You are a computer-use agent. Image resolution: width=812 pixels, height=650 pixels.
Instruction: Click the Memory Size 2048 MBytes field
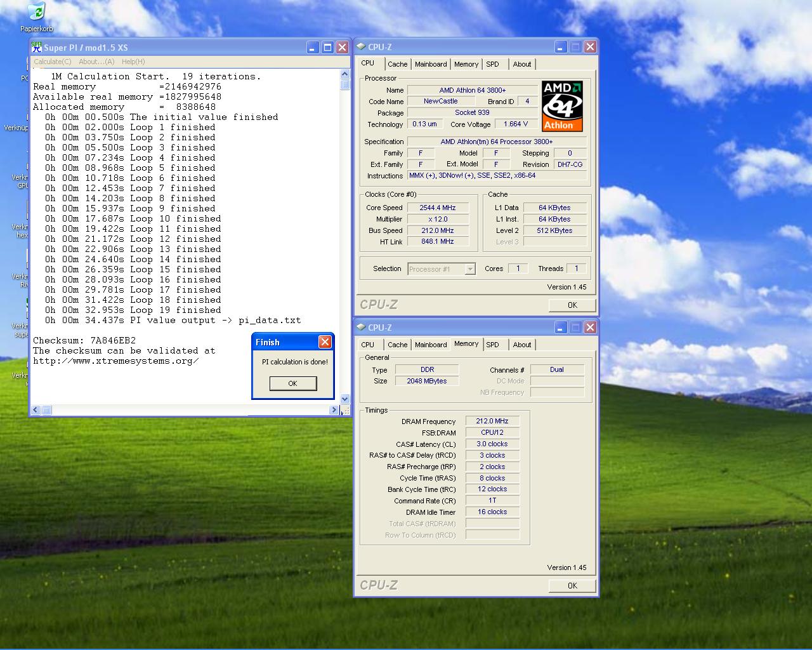(427, 381)
